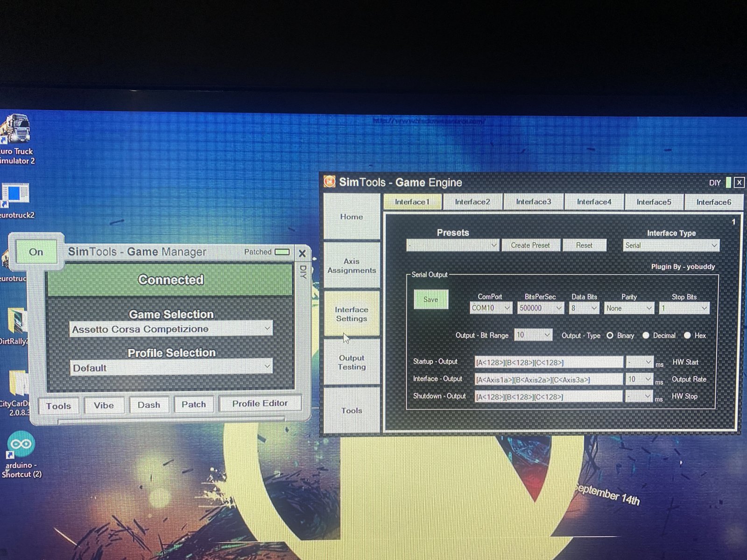Close the SimTools Game Engine window
This screenshot has height=560, width=747.
(x=739, y=182)
